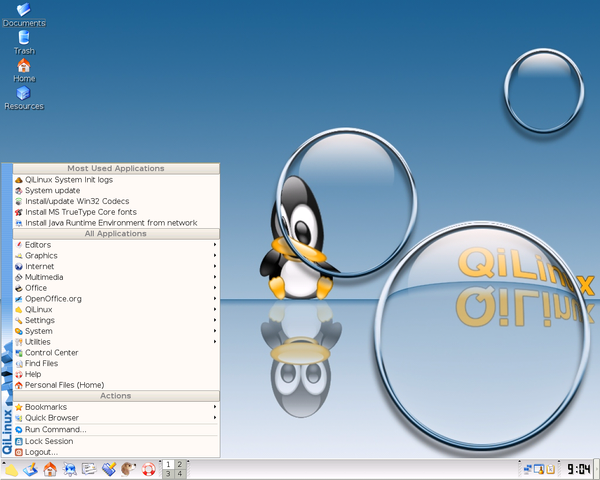
Task: Switch to virtual desktop 4 in pager
Action: (180, 474)
